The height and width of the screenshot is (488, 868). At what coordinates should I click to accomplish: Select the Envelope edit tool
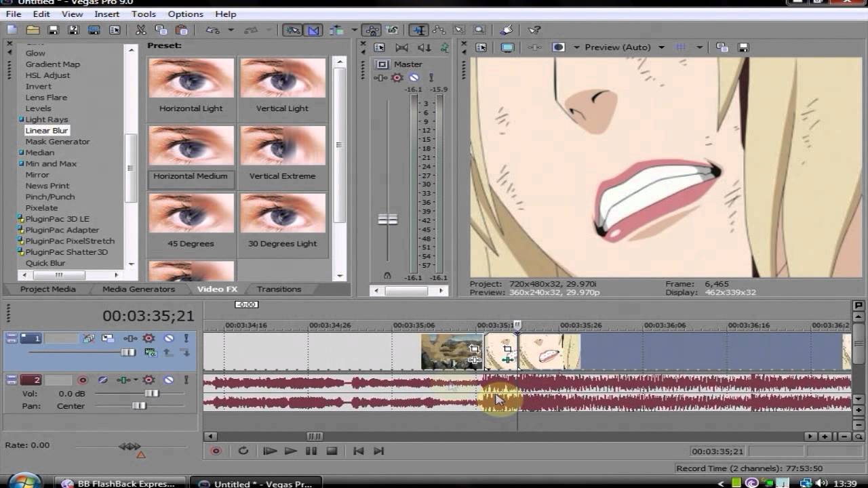(439, 30)
